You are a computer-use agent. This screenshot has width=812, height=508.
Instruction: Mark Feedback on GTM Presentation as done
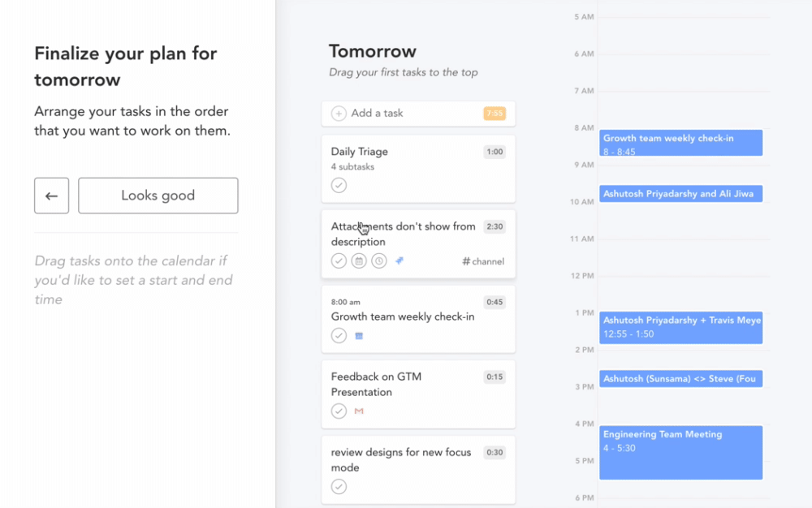point(339,411)
